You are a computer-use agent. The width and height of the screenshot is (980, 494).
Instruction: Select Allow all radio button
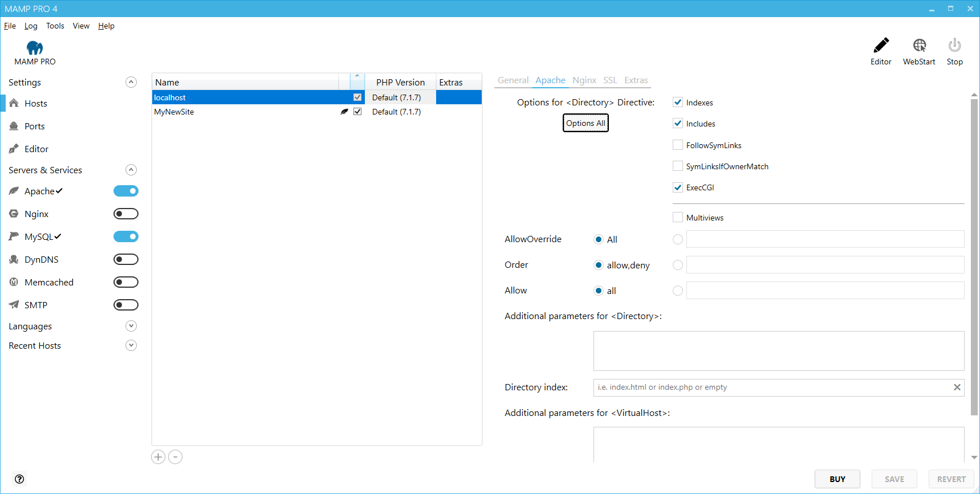coord(599,291)
